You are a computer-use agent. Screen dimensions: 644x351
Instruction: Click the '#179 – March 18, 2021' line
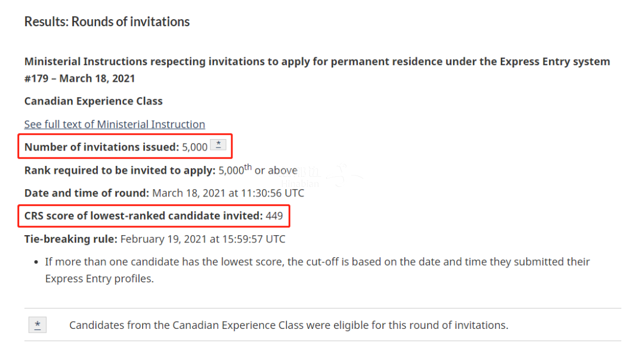point(79,78)
